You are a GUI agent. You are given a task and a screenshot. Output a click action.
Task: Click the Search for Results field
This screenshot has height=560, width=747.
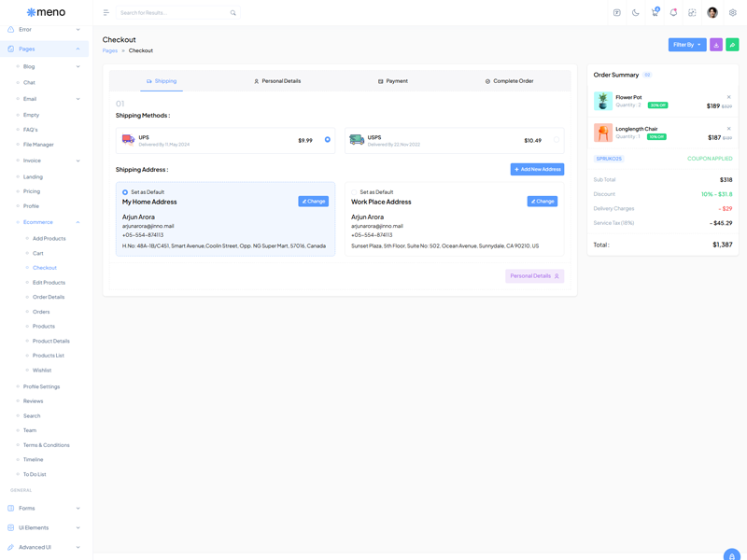coord(173,13)
